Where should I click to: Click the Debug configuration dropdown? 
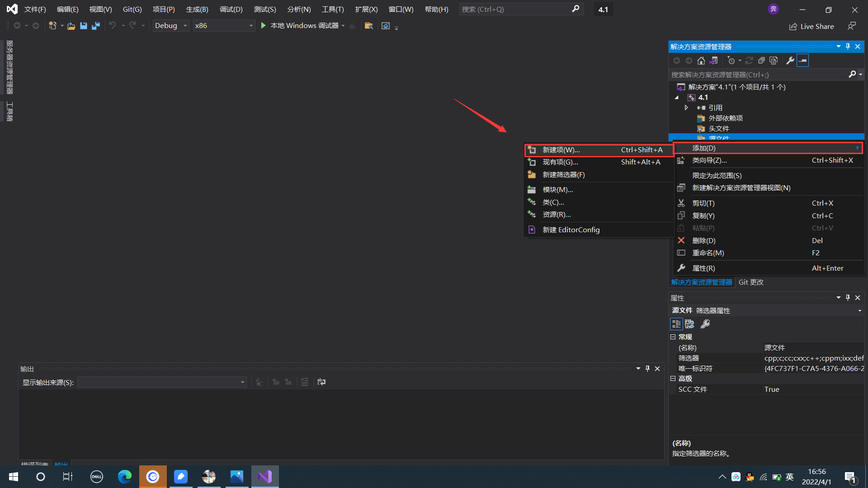[170, 25]
